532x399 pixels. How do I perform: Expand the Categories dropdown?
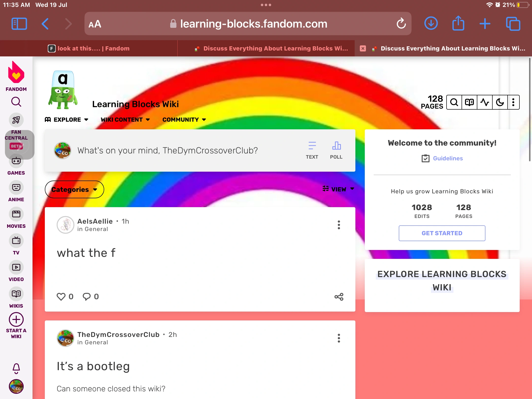74,189
